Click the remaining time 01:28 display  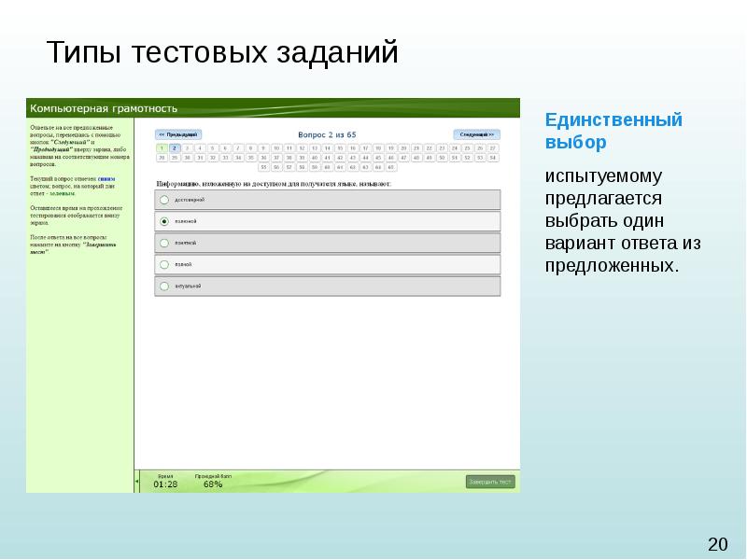165,484
